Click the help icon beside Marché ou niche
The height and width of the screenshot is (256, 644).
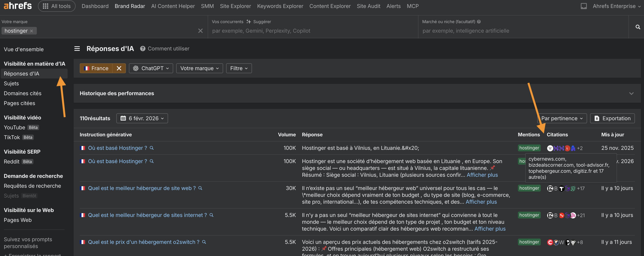click(x=479, y=22)
